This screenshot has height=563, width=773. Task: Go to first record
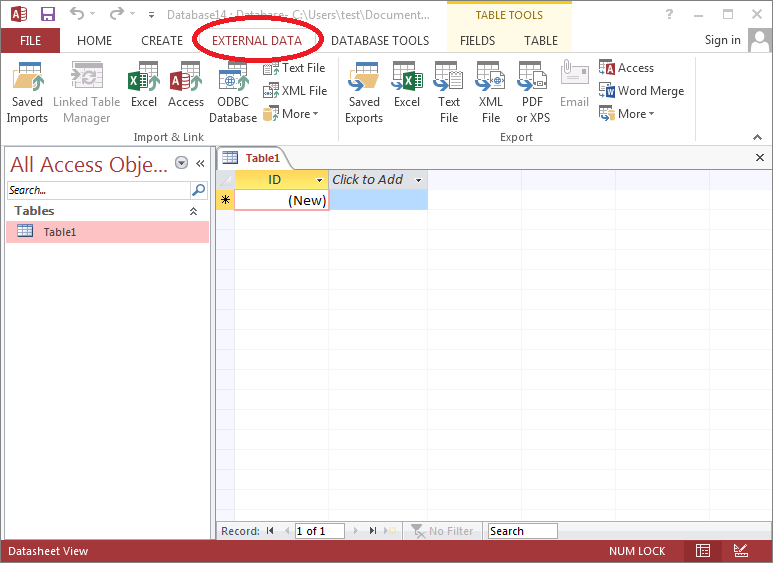pos(270,531)
